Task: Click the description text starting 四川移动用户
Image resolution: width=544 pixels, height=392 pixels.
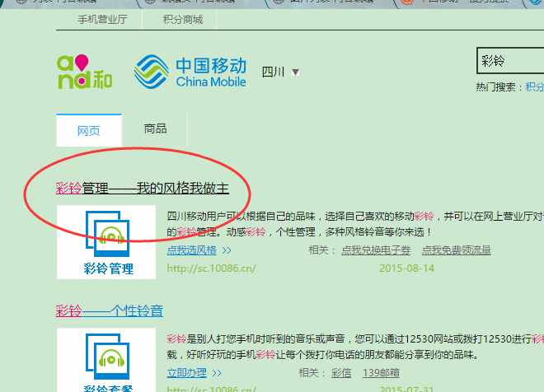Action: [x=355, y=224]
